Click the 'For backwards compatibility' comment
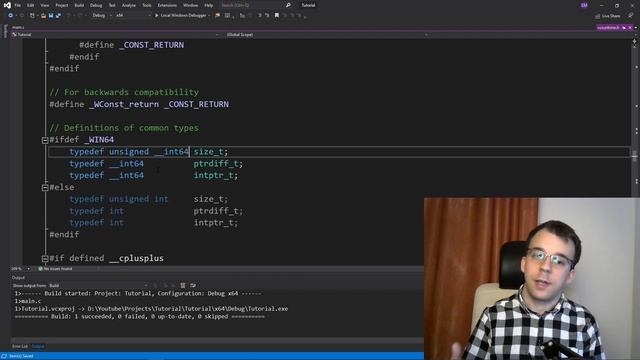Screen dimensions: 640x360 tap(124, 92)
